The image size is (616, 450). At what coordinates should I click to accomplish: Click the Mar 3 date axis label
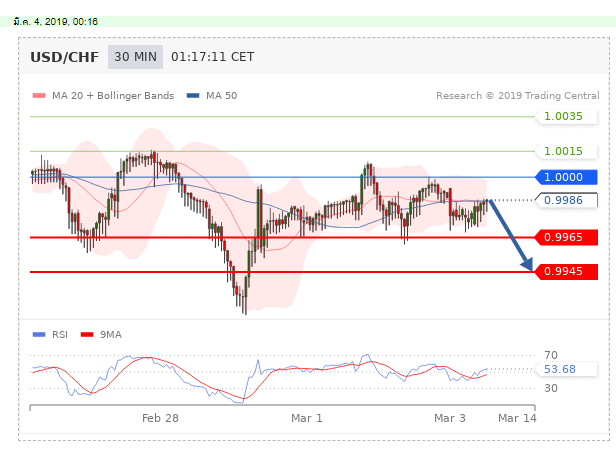450,418
